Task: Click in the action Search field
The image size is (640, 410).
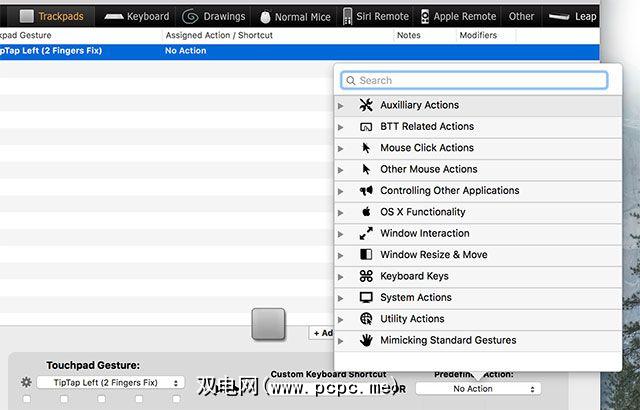Action: click(x=474, y=80)
